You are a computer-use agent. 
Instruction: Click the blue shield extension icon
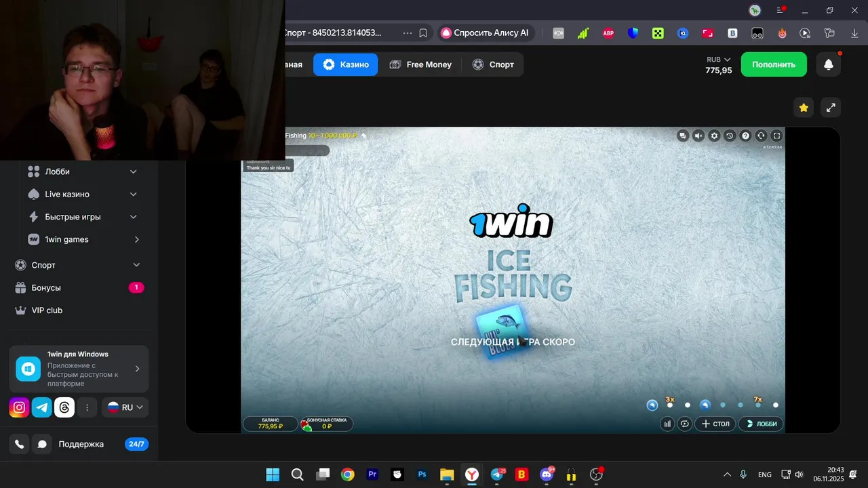[633, 33]
